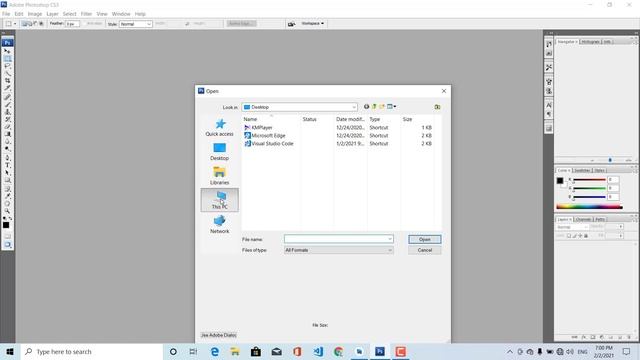
Task: Switch to the Swatches tab
Action: point(582,171)
